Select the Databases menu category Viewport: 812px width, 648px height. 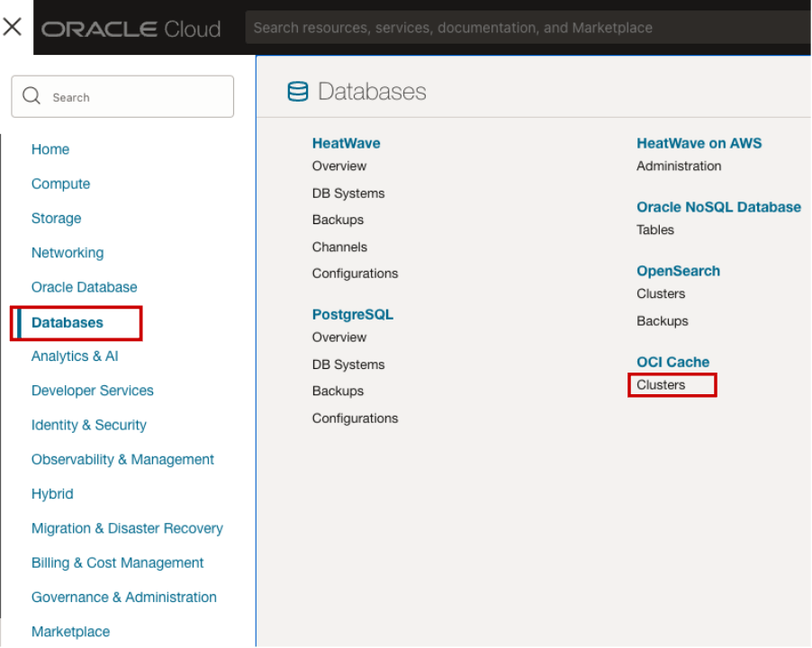(68, 322)
